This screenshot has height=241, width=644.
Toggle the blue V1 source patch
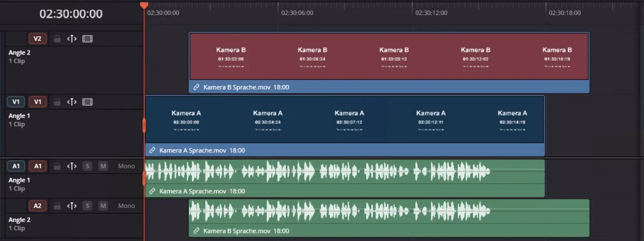(16, 102)
